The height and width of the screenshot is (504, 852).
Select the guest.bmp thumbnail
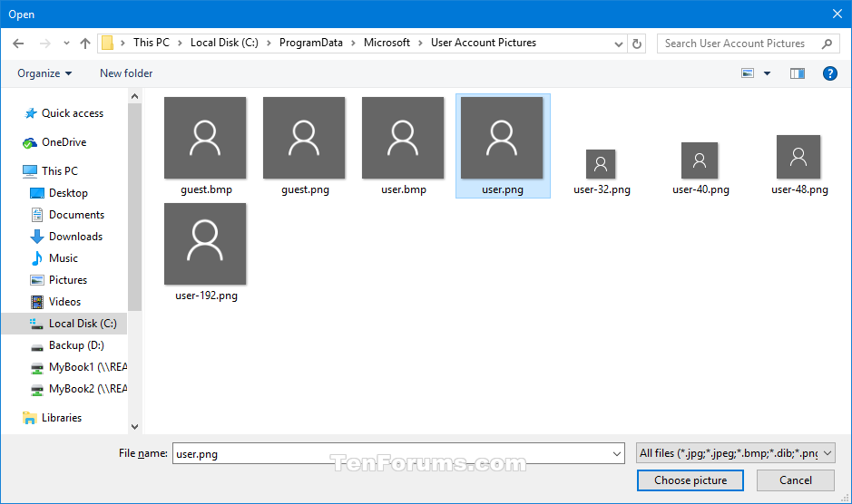[x=205, y=145]
